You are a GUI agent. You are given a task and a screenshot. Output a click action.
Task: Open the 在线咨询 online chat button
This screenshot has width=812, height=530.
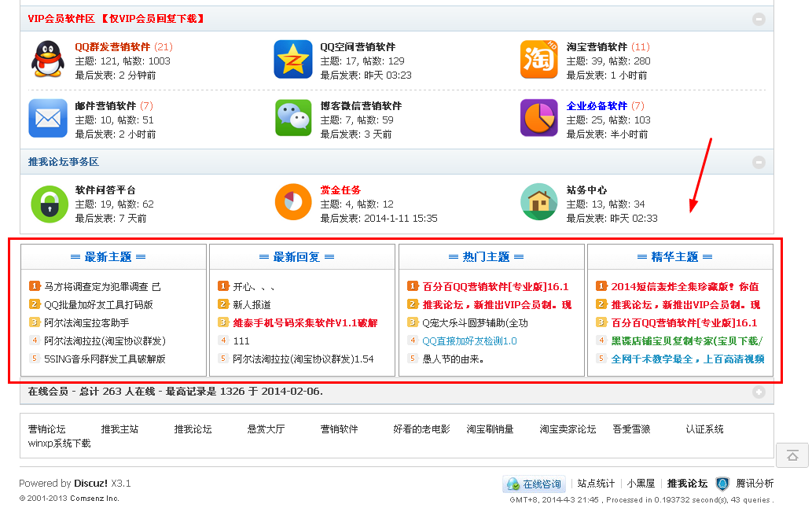535,484
